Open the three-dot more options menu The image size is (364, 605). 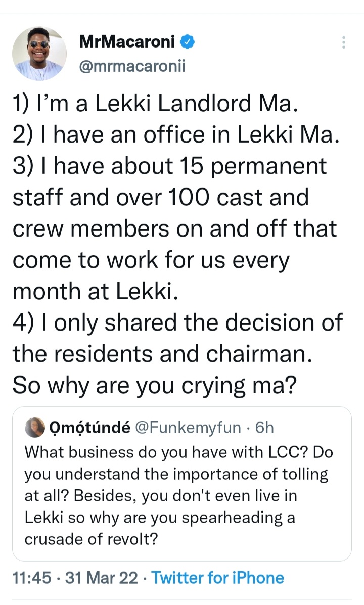tap(344, 43)
